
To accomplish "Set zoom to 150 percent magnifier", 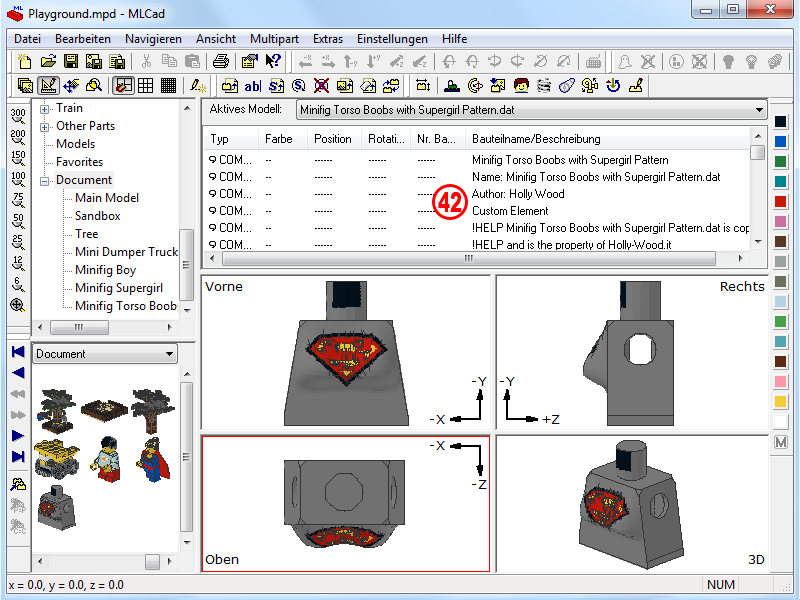I will click(x=18, y=158).
